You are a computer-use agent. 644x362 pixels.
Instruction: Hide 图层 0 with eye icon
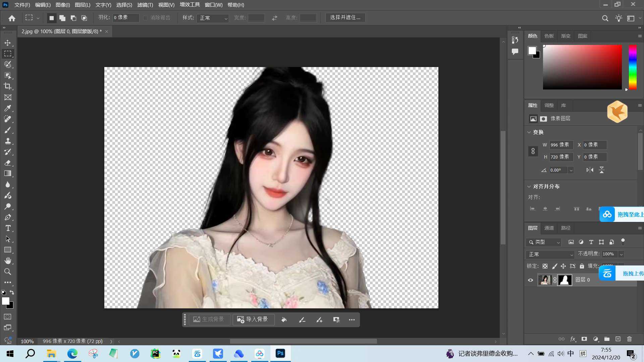pyautogui.click(x=530, y=280)
